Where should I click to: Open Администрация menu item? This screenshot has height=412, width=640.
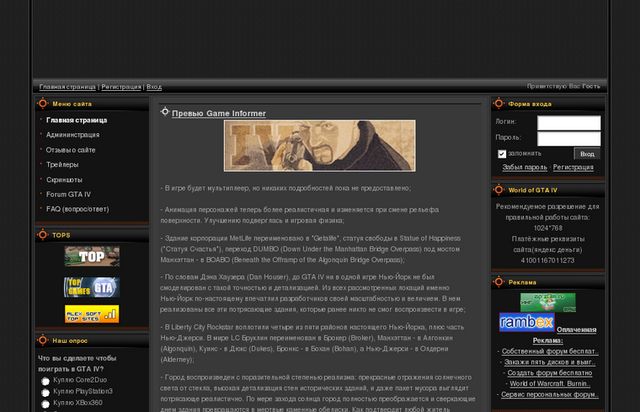coord(73,135)
